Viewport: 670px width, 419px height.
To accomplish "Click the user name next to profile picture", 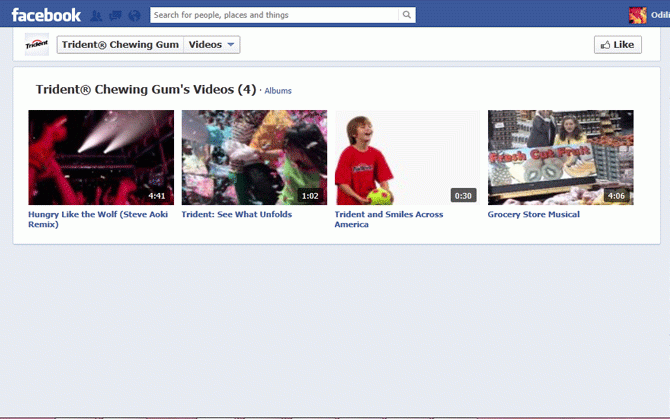I will [660, 15].
